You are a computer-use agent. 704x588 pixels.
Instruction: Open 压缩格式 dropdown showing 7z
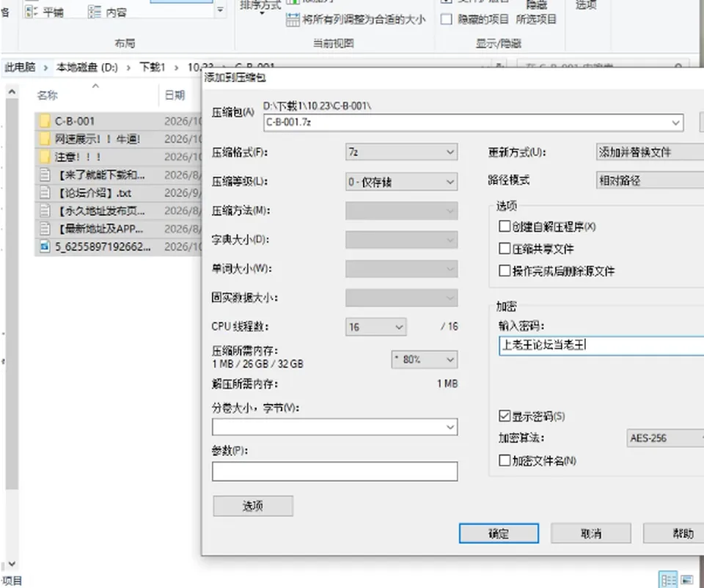click(x=401, y=152)
